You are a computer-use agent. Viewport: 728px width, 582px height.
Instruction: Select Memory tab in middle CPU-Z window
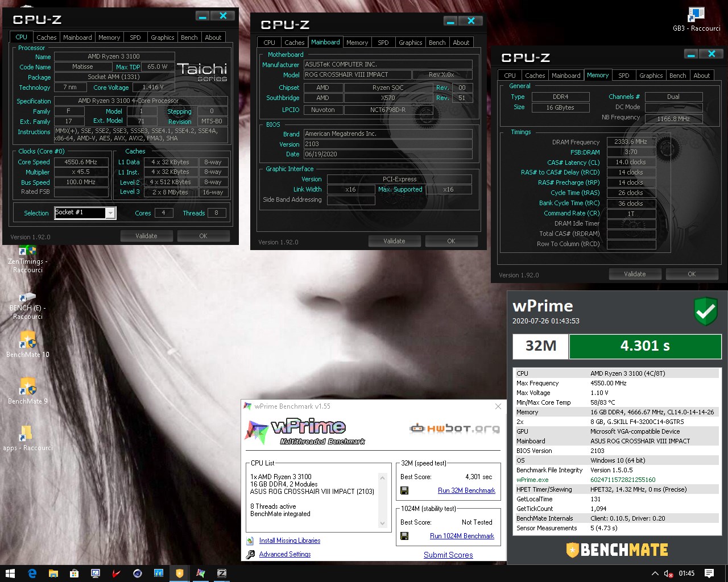point(357,43)
